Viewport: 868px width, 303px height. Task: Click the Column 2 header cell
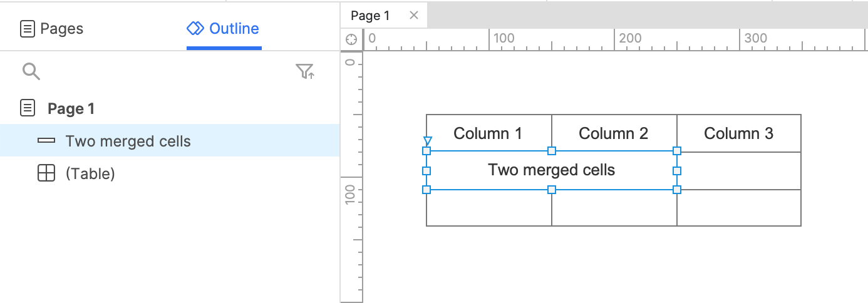[x=614, y=133]
